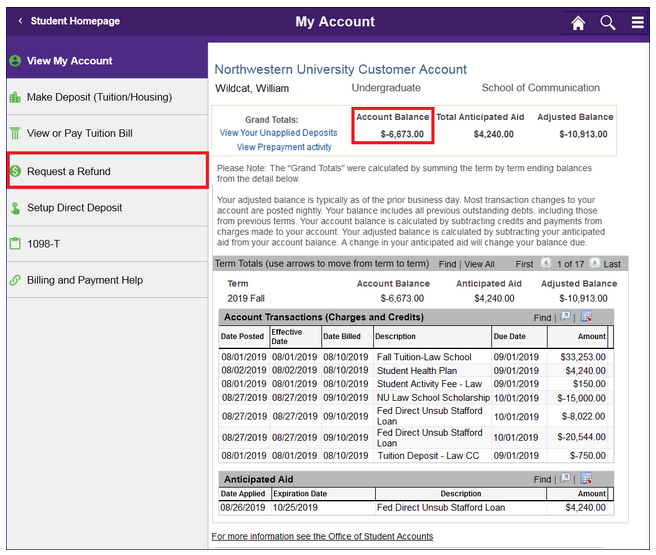Open the 1098-T page
Image resolution: width=656 pixels, height=555 pixels.
[107, 244]
